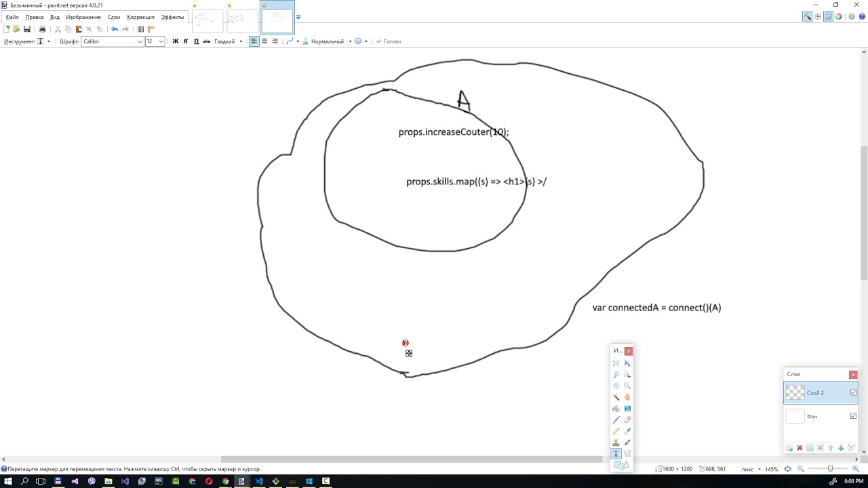
Task: Click the Duplicate Layer icon
Action: point(810,448)
